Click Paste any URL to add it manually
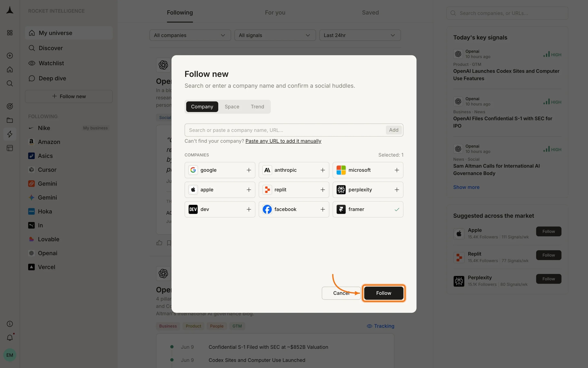588x368 pixels. point(283,141)
